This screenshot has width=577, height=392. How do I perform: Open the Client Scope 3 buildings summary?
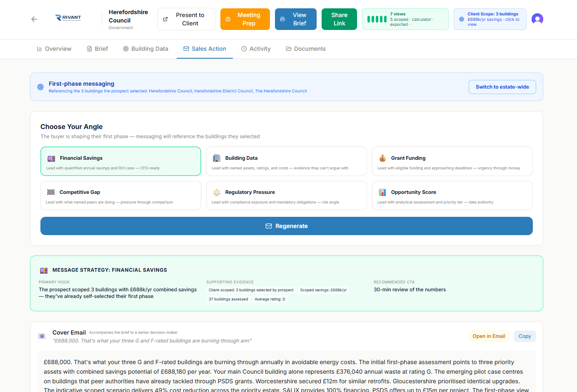pos(490,19)
